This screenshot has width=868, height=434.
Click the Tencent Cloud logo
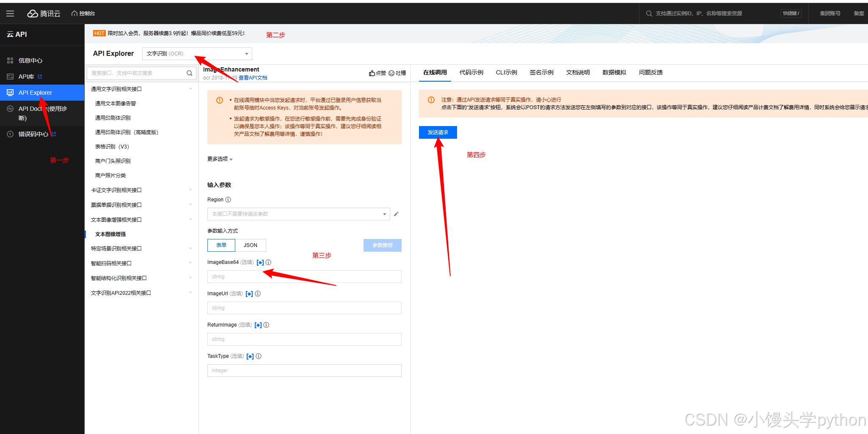(44, 14)
